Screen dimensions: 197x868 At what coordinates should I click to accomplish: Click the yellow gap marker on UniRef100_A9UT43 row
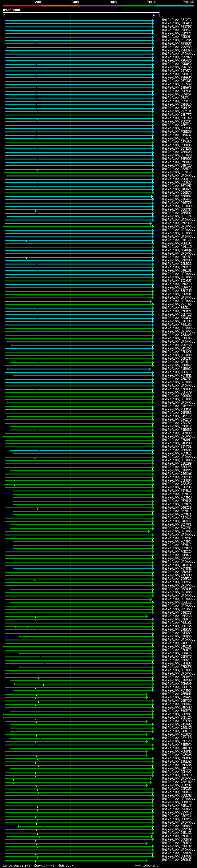tap(37, 119)
